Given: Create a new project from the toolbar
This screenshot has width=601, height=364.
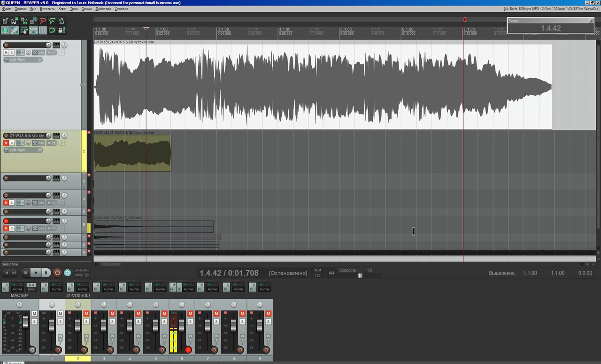Looking at the screenshot, I should coord(5,21).
